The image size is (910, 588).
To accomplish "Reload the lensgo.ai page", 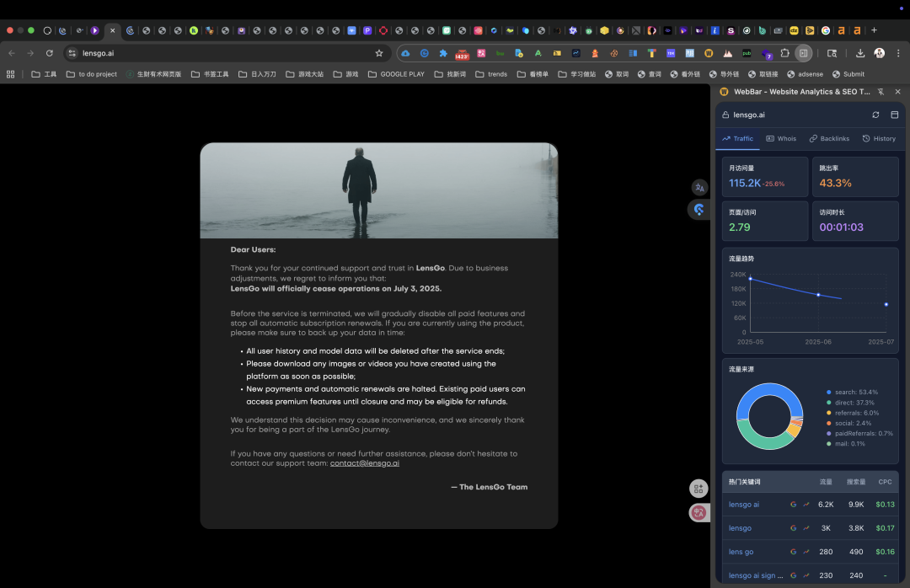I will pos(50,53).
